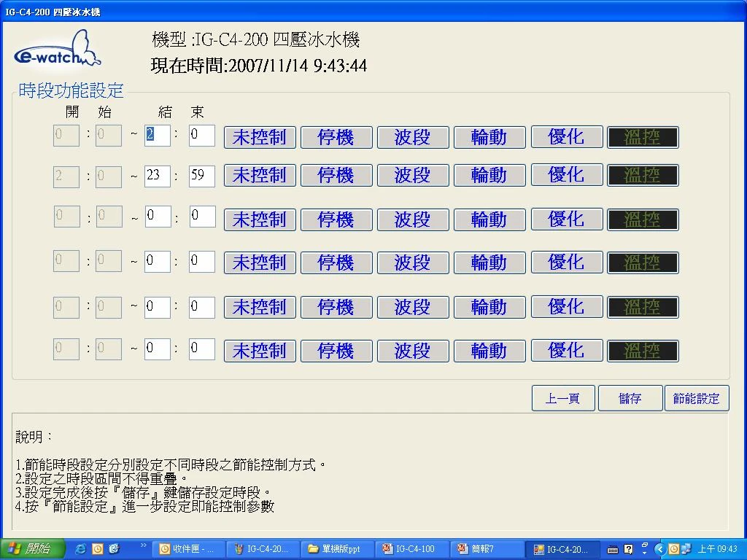Expand quick launch overflow chevron
The image size is (747, 560).
(x=144, y=545)
